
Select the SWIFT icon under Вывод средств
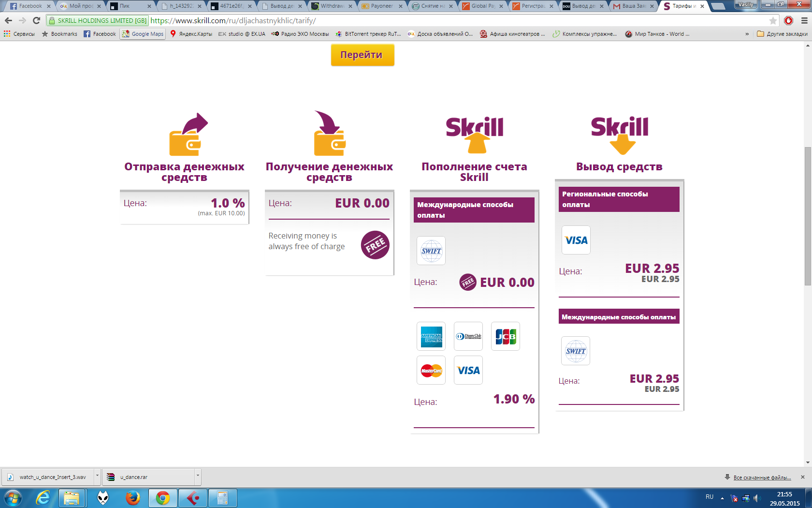point(576,351)
